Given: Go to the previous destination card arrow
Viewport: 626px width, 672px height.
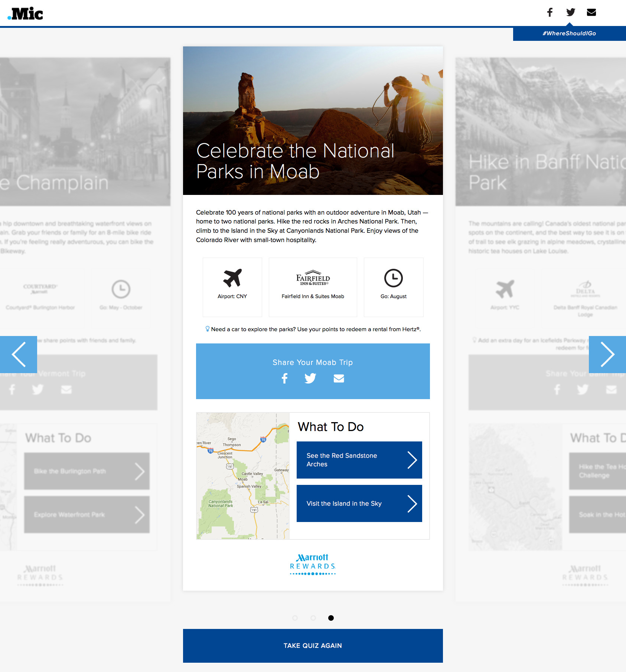Looking at the screenshot, I should (x=19, y=354).
